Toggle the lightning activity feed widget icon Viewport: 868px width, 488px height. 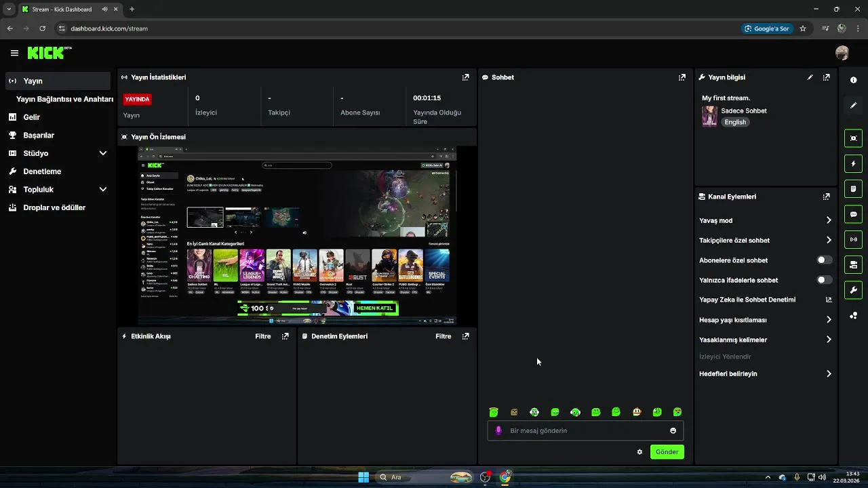coord(853,163)
